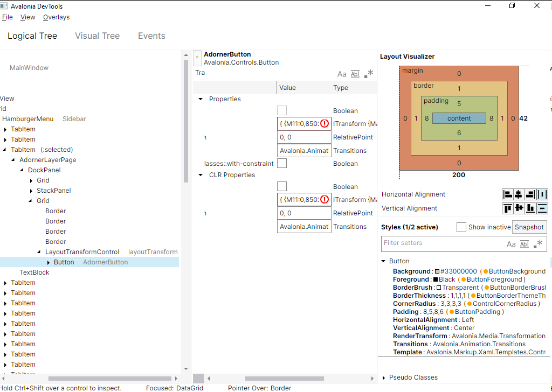Click the Snapshot button

tap(529, 227)
